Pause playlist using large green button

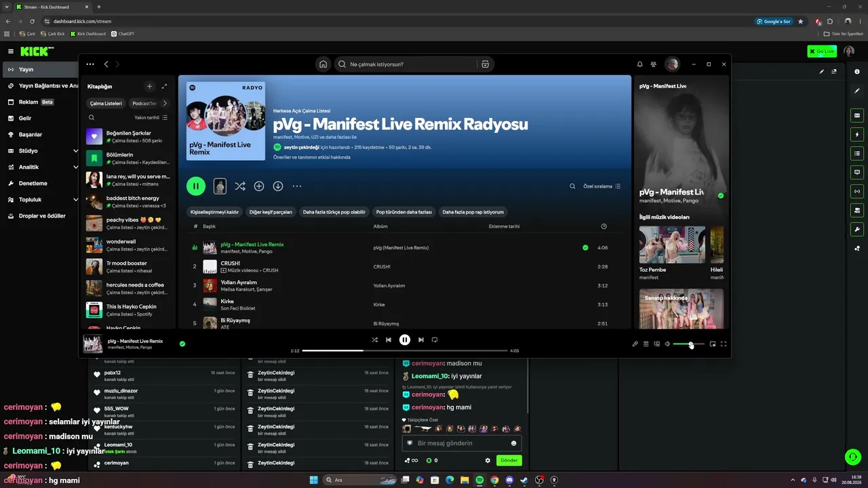[x=196, y=186]
